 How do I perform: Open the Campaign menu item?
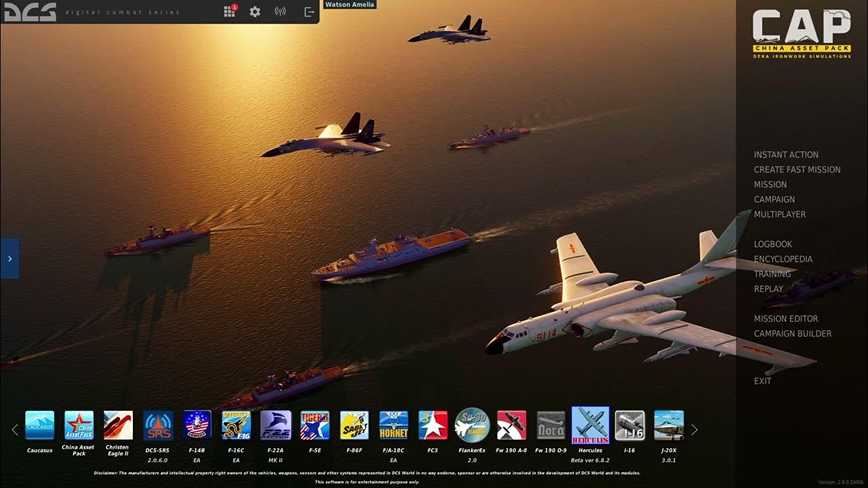(774, 199)
